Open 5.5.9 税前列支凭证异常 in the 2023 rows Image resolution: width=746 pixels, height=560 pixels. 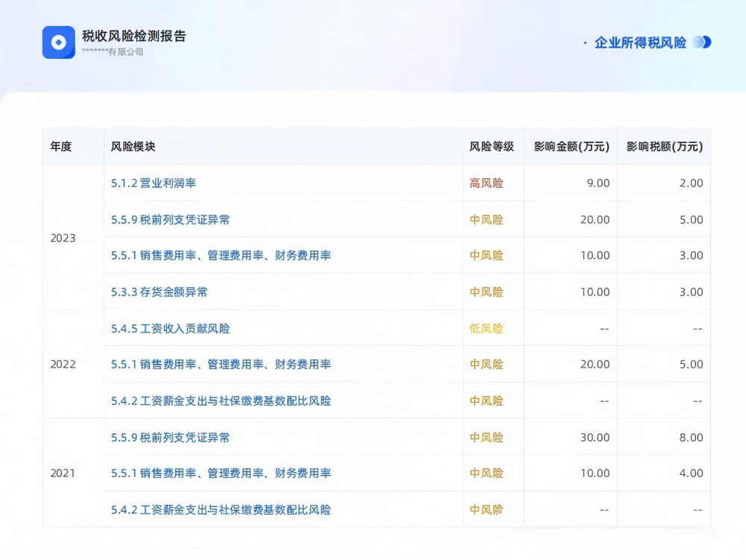(170, 219)
